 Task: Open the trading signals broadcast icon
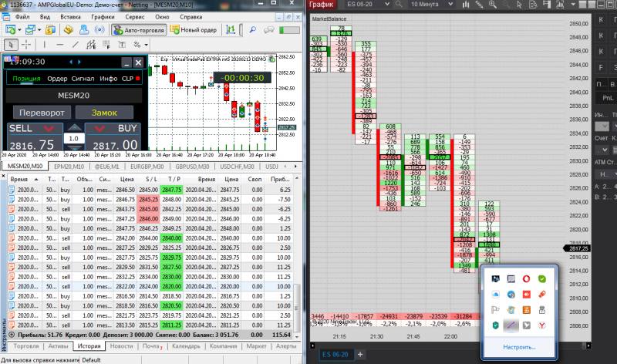99,30
